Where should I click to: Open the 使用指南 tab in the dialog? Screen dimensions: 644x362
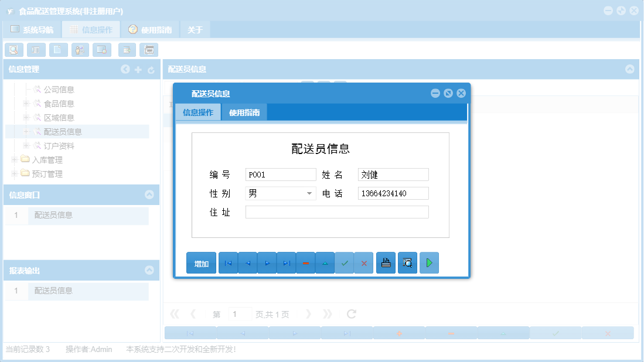pos(244,111)
